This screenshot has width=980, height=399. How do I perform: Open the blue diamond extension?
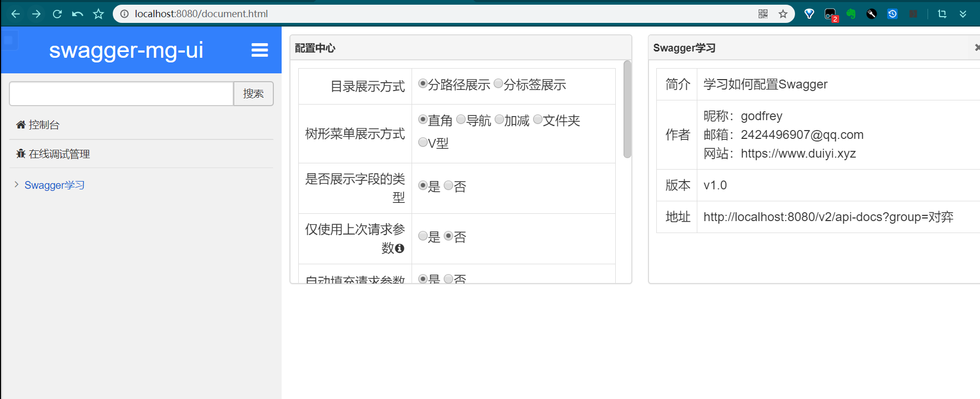pyautogui.click(x=809, y=14)
